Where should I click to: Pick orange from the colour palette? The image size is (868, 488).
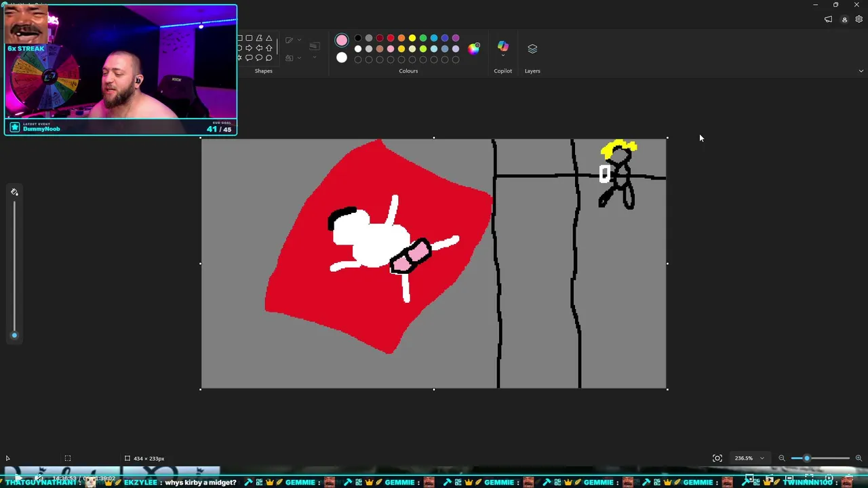(401, 38)
